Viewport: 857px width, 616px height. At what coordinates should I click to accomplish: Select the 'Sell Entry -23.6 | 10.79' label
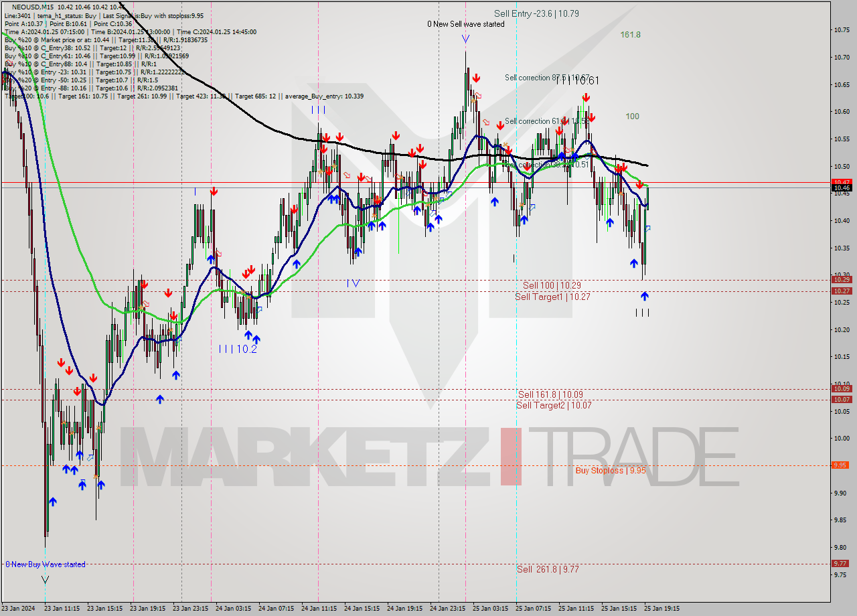point(536,13)
